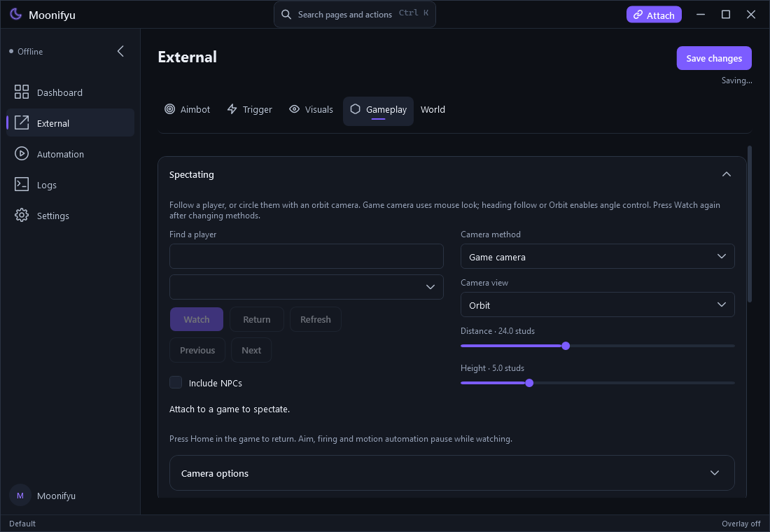Click the Default profile status text
This screenshot has width=770, height=532.
click(x=22, y=524)
